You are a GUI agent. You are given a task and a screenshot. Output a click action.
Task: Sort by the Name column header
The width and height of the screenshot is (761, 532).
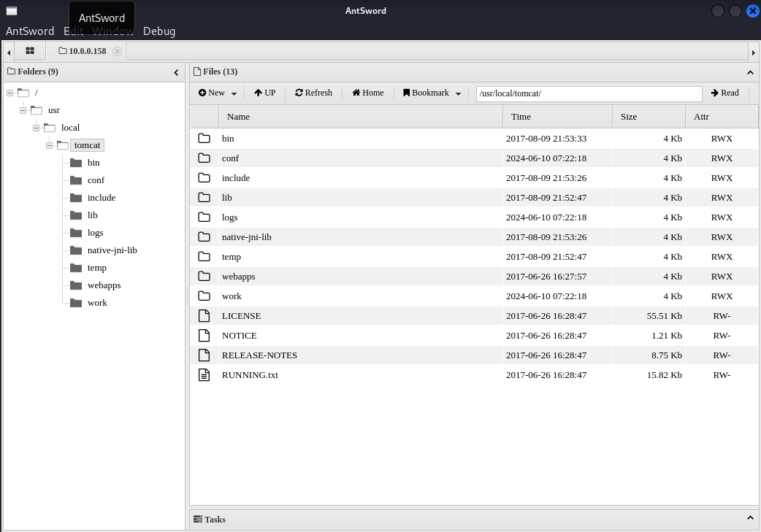(x=361, y=117)
